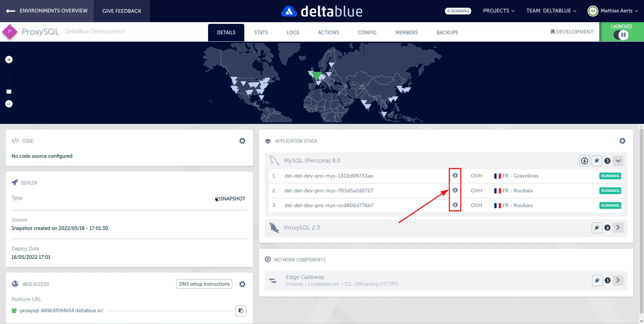Open the Backups tab

click(x=447, y=33)
